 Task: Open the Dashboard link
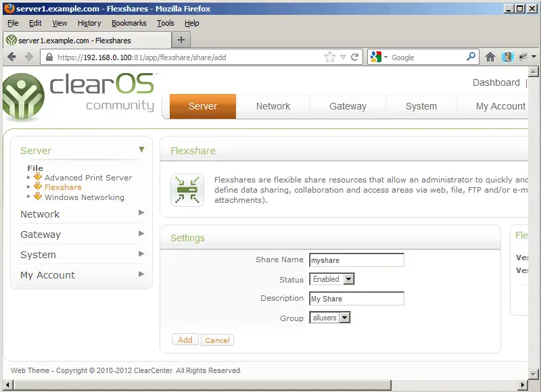click(496, 82)
